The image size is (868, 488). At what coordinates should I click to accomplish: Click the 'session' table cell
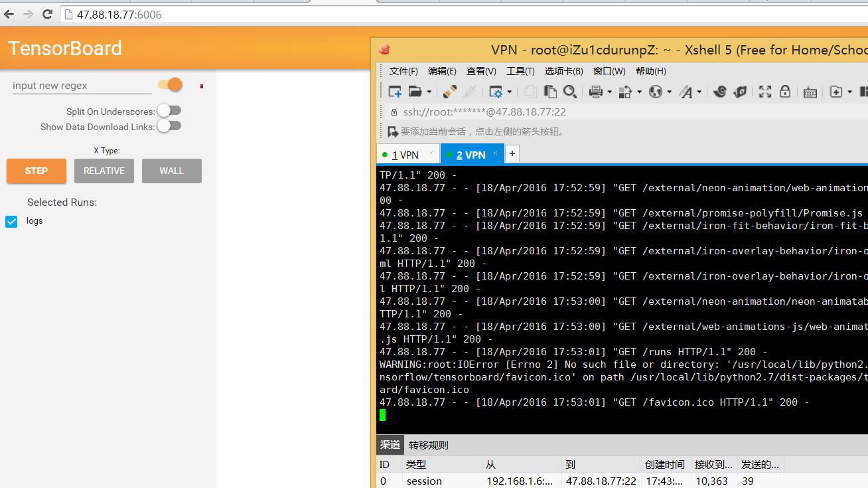pos(424,481)
